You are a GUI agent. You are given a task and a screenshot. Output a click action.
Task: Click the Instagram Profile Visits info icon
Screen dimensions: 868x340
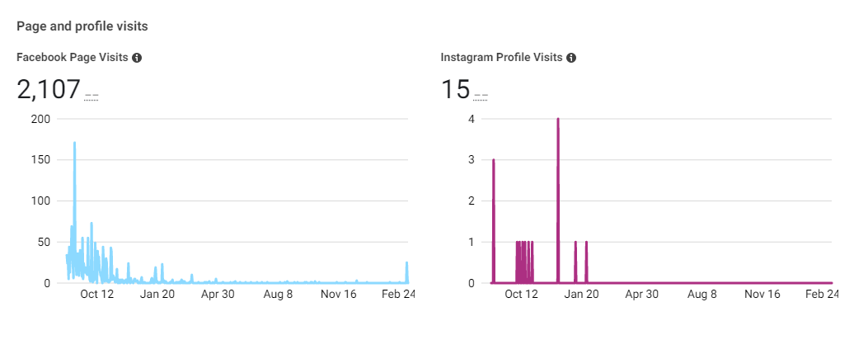(x=571, y=58)
